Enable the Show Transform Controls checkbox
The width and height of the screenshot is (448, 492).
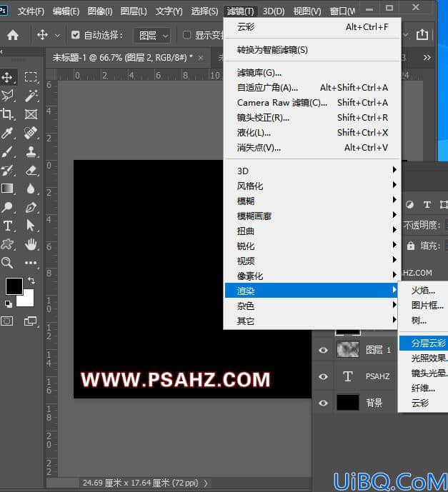(186, 35)
